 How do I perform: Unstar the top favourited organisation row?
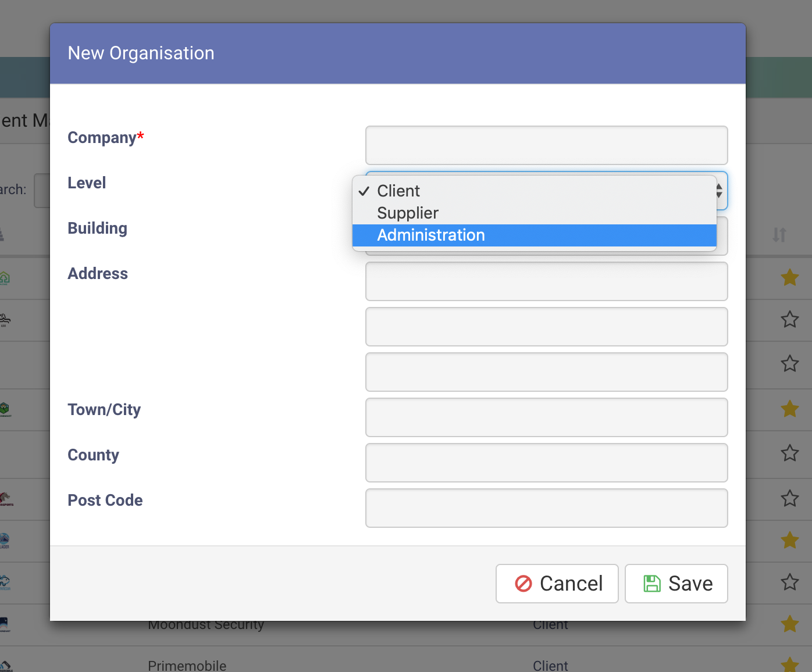pyautogui.click(x=789, y=277)
